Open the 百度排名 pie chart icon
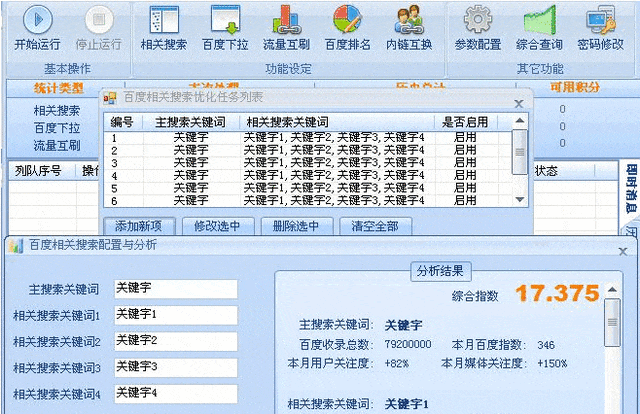640x414 pixels. (347, 21)
